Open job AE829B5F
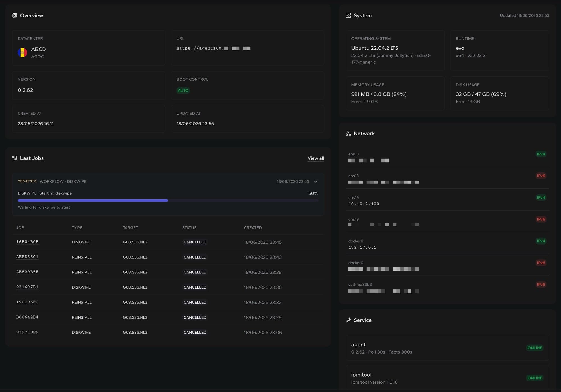 tap(27, 272)
